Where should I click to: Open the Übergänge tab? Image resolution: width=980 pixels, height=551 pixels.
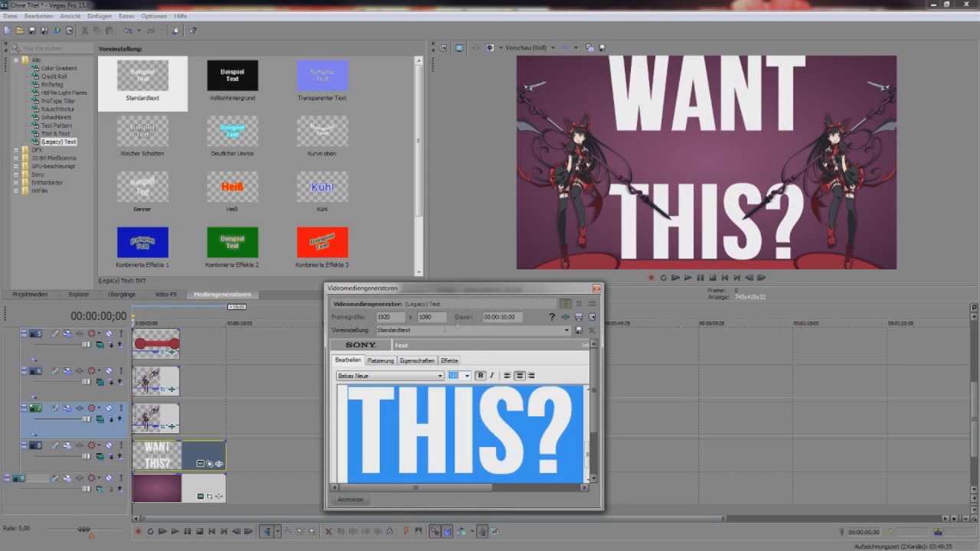coord(122,295)
